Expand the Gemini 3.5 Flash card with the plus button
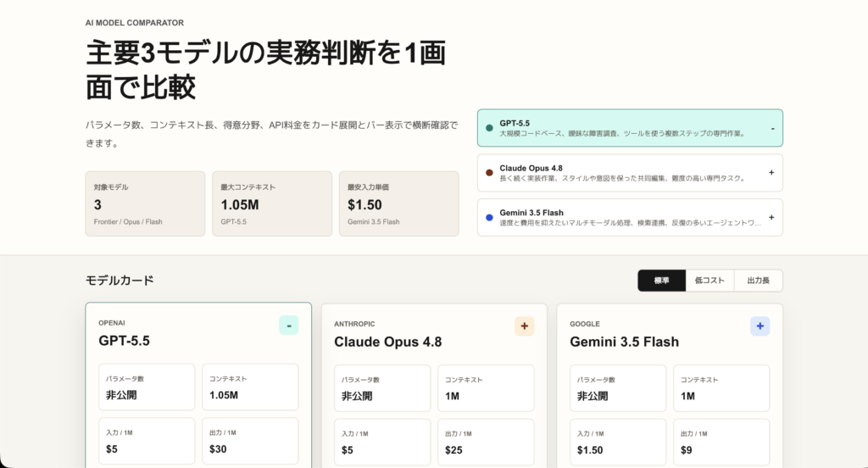Viewport: 868px width, 468px height. point(759,326)
